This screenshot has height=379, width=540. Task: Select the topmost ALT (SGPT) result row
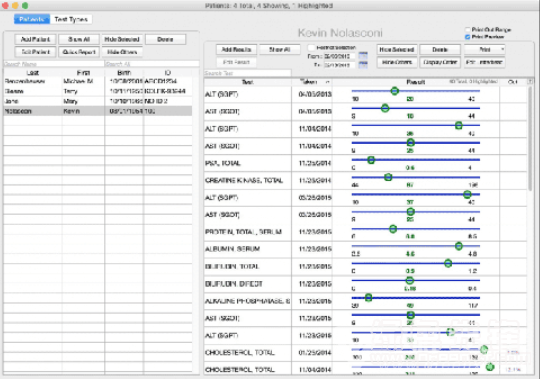365,94
